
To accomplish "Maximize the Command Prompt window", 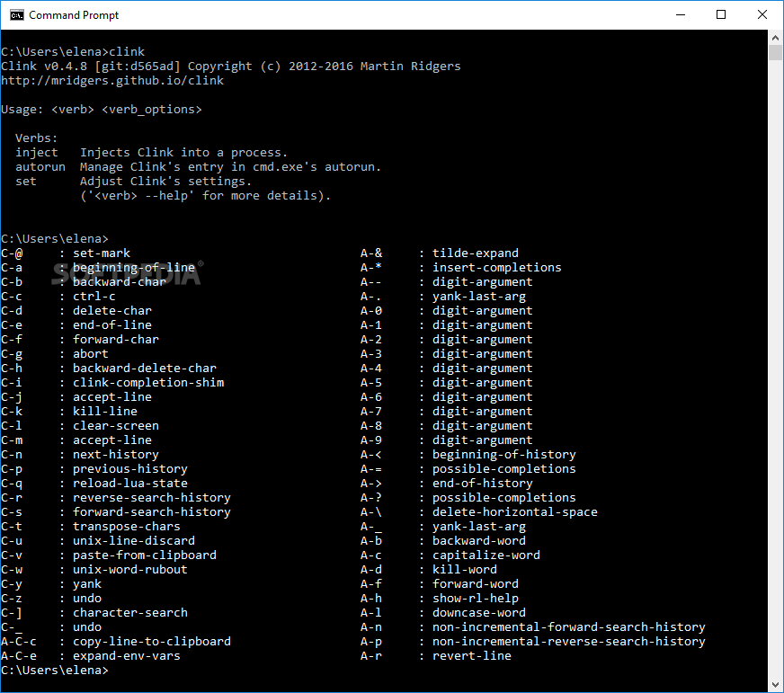I will tap(721, 15).
